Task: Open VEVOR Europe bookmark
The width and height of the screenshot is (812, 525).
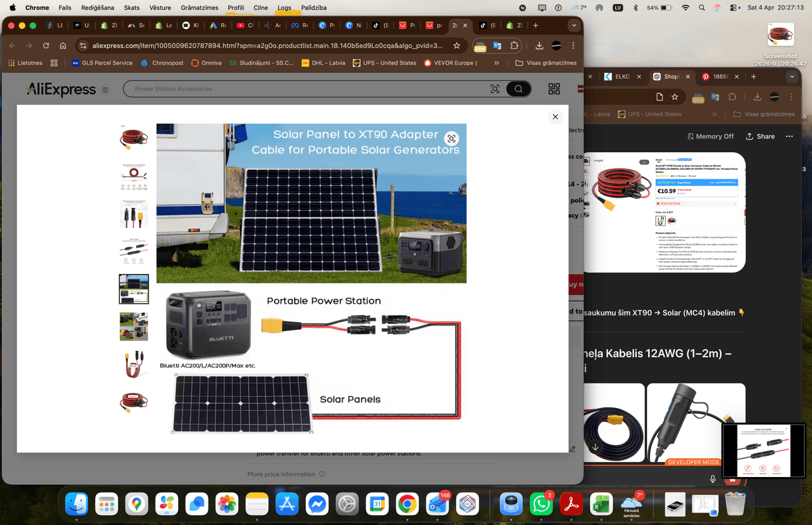Action: 450,63
